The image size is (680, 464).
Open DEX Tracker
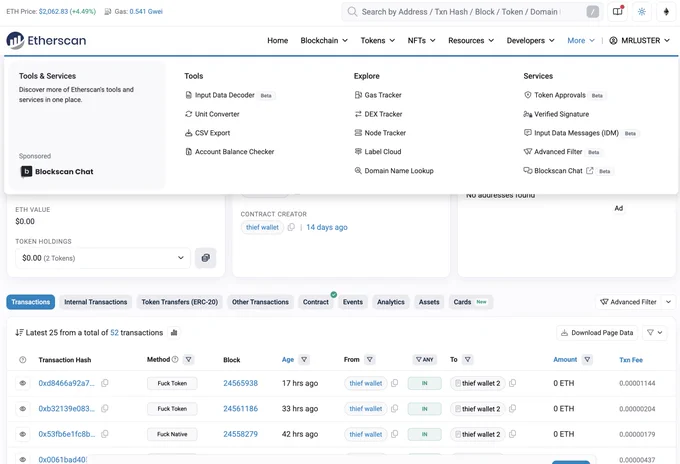point(379,114)
